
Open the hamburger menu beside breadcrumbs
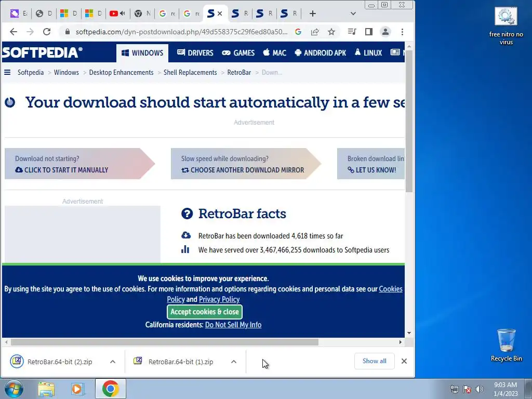pyautogui.click(x=7, y=72)
